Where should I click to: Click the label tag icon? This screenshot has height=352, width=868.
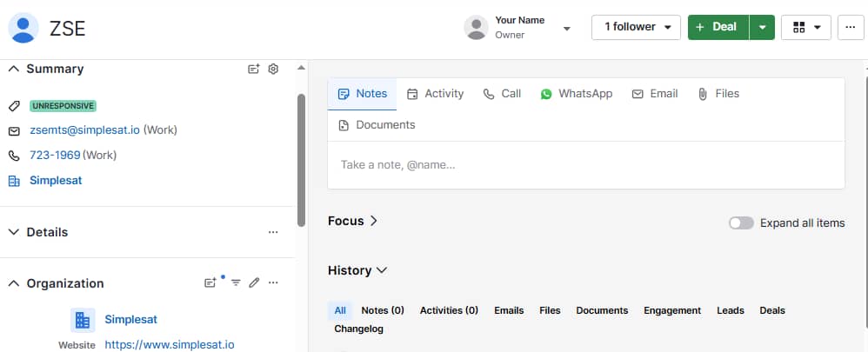(x=14, y=106)
